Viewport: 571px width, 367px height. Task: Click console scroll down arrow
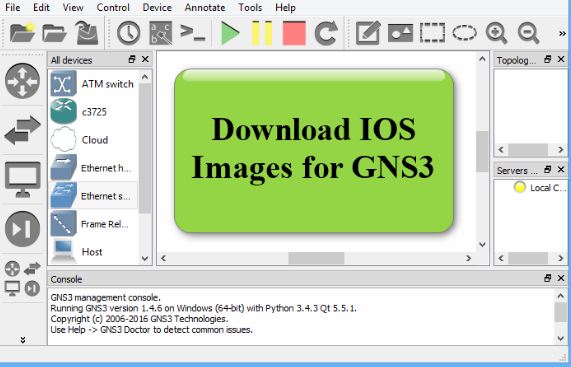[x=561, y=338]
